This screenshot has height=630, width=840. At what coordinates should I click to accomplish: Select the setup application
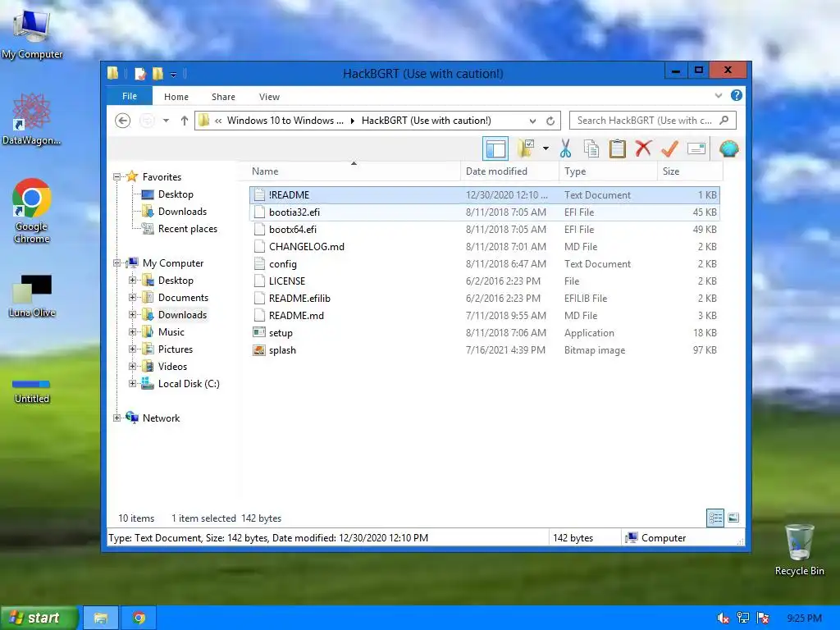tap(484, 333)
